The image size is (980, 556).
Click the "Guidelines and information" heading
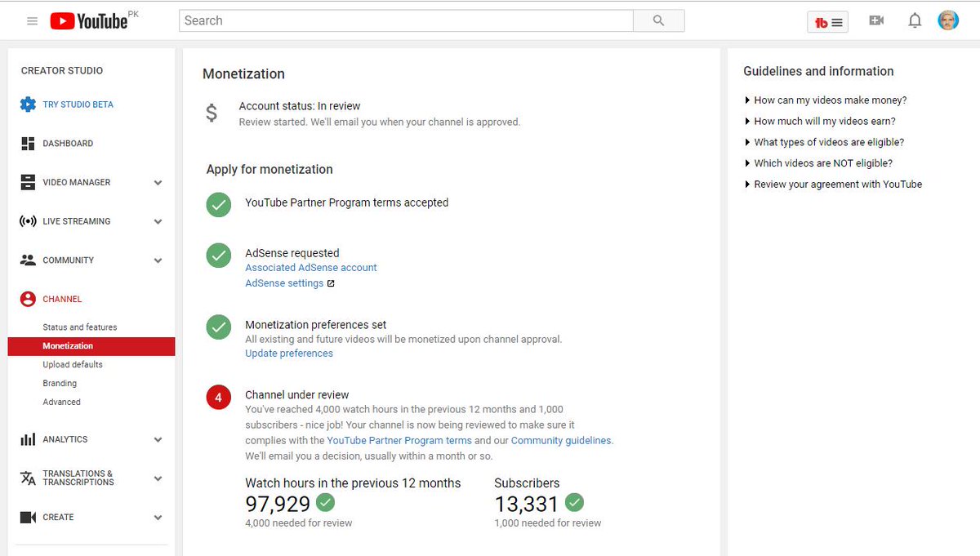pos(818,72)
